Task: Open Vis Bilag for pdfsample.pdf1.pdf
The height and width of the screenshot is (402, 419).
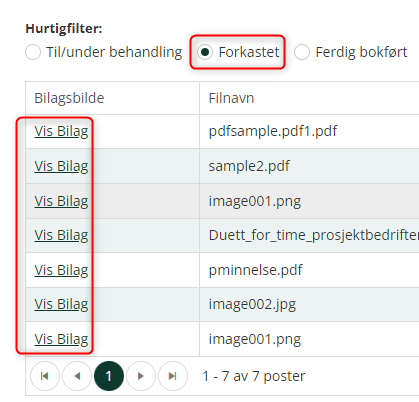Action: tap(61, 131)
